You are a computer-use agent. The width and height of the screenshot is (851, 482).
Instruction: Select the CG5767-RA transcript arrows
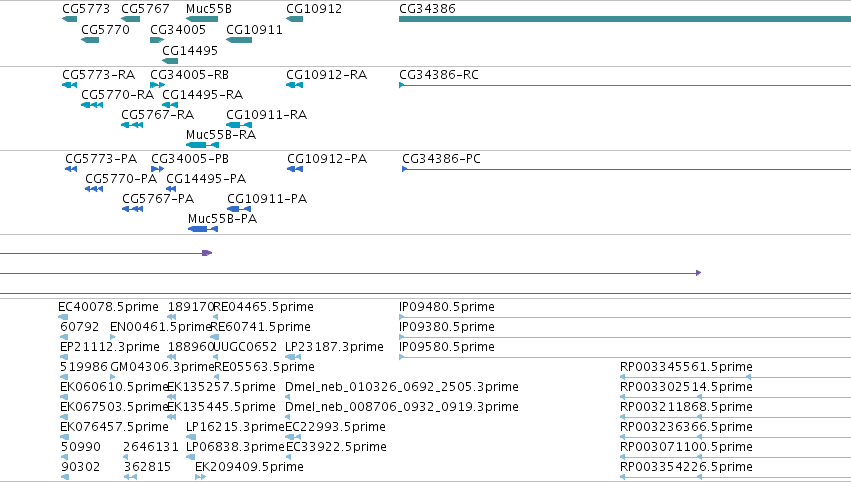pos(132,125)
